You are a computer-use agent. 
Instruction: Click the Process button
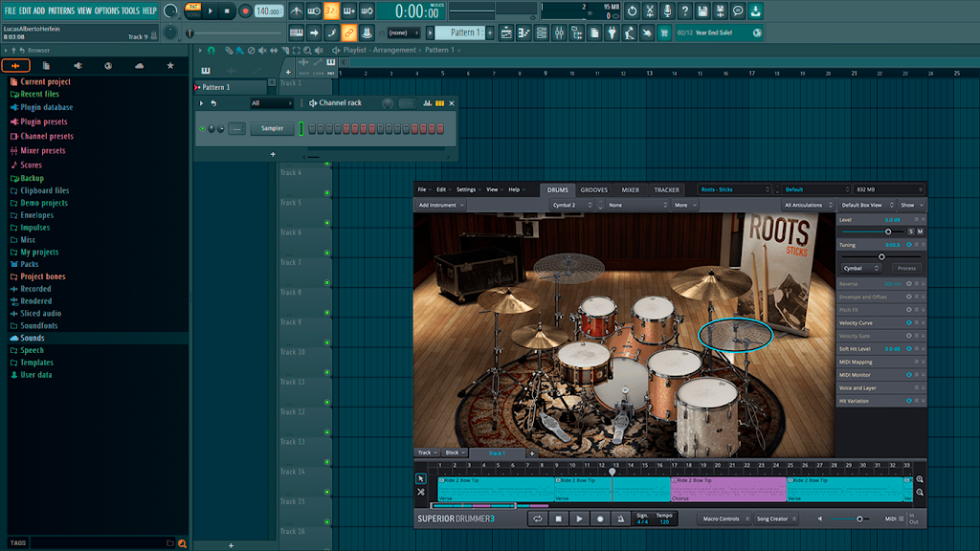click(906, 268)
